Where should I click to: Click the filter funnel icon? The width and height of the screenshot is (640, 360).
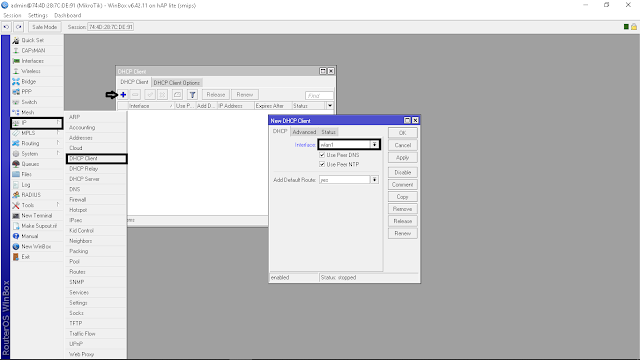point(192,95)
